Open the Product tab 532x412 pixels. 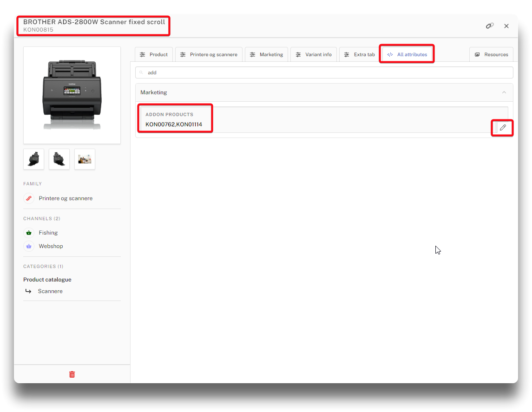154,54
